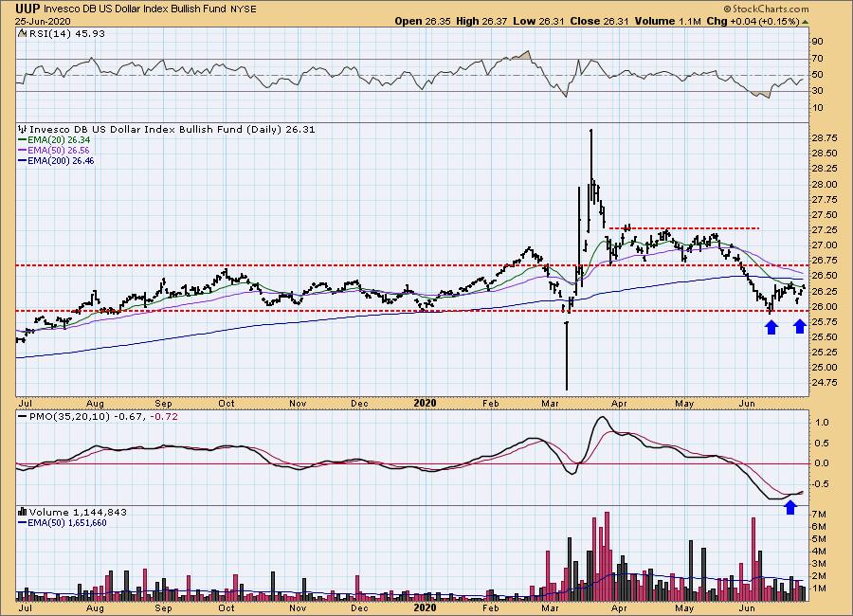The image size is (853, 616).
Task: Click the Volume 1,144,843 legend label
Action: [78, 512]
